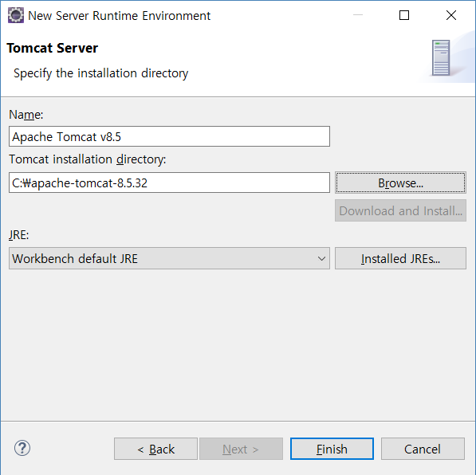Click Browse... to choose directory
This screenshot has width=476, height=475.
click(400, 183)
